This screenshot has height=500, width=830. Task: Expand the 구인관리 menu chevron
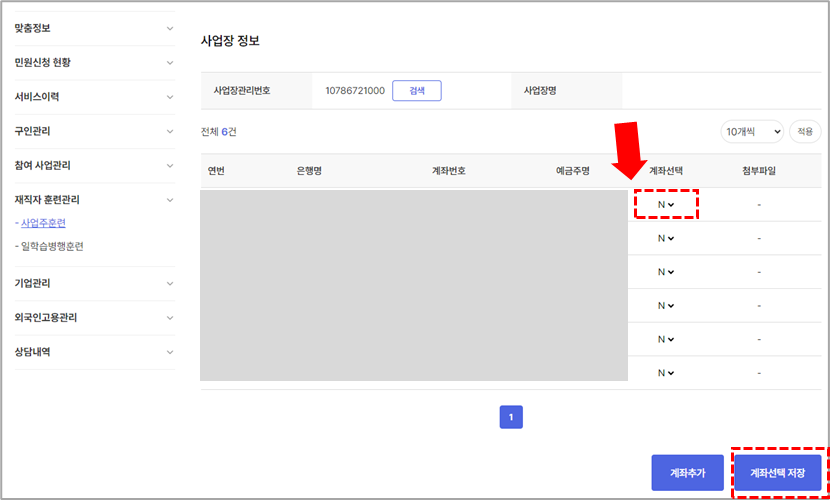pyautogui.click(x=170, y=131)
